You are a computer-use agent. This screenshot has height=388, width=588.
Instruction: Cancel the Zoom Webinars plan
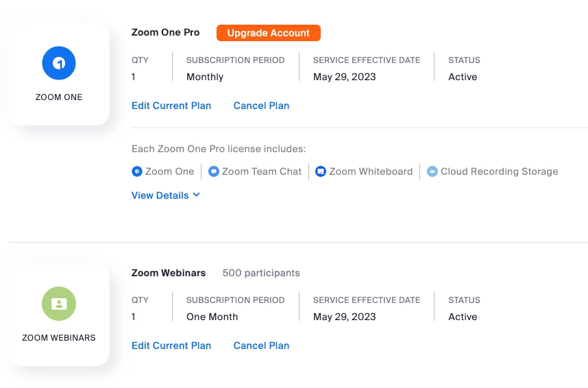pyautogui.click(x=261, y=345)
